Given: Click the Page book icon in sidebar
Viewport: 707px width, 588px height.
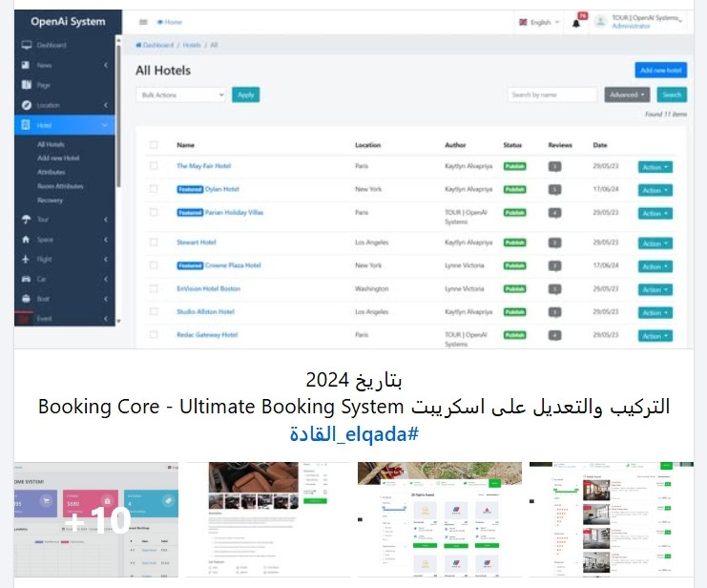Looking at the screenshot, I should 27,85.
